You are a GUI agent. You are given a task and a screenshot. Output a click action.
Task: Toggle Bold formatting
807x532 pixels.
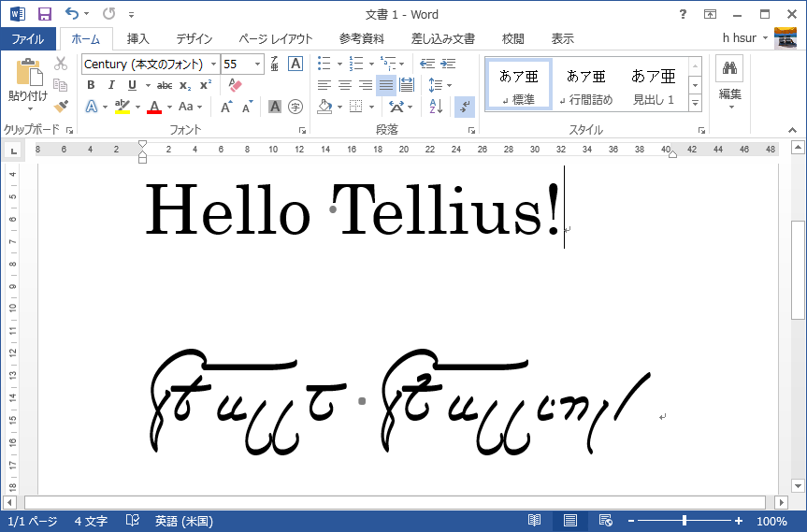point(91,85)
